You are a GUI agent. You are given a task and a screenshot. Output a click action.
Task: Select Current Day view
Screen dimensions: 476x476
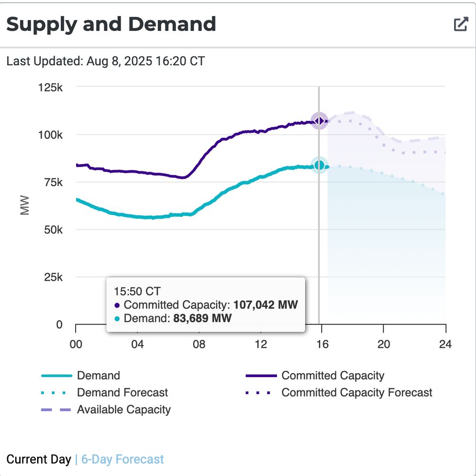(39, 459)
